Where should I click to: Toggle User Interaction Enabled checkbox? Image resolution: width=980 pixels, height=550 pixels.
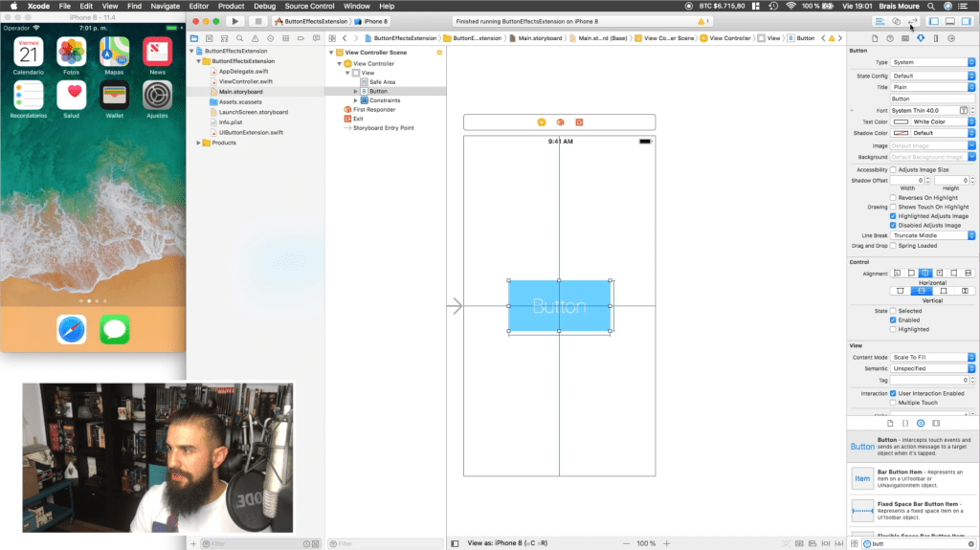coord(893,394)
